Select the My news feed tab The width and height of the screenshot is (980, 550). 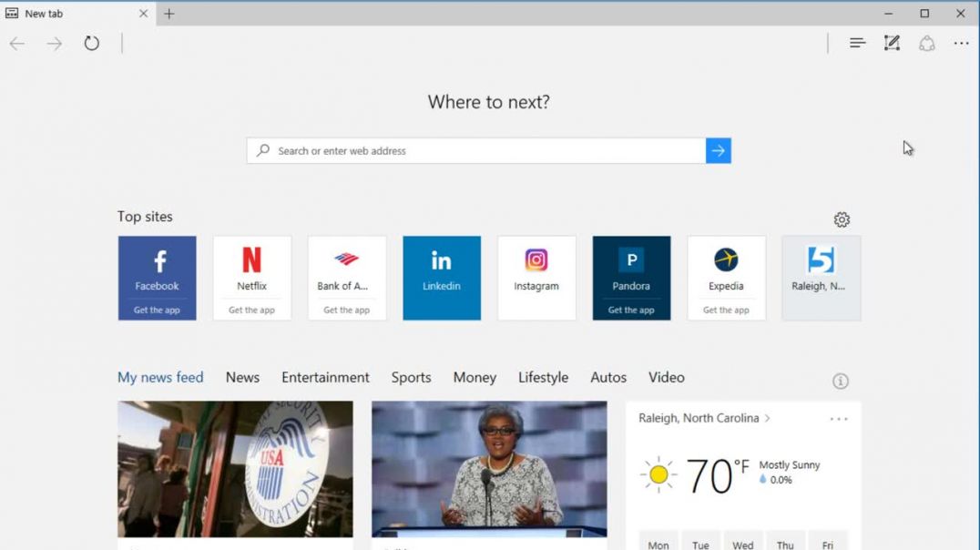pos(160,378)
